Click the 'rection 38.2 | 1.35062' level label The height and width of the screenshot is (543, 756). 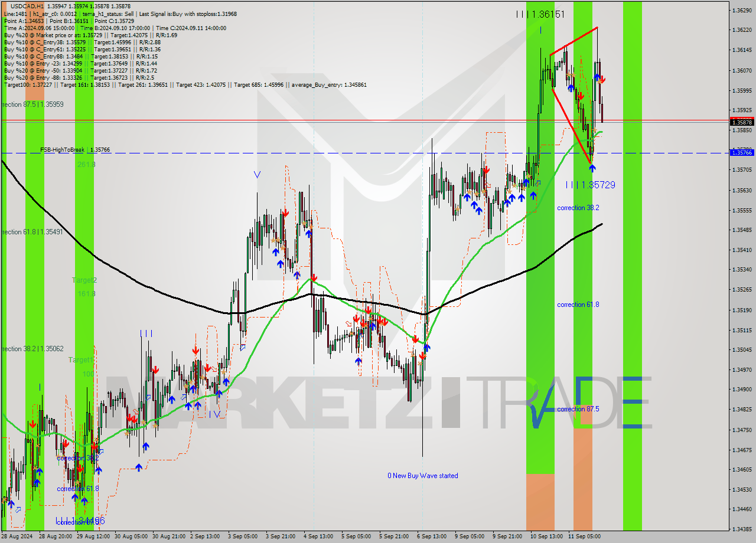[32, 349]
